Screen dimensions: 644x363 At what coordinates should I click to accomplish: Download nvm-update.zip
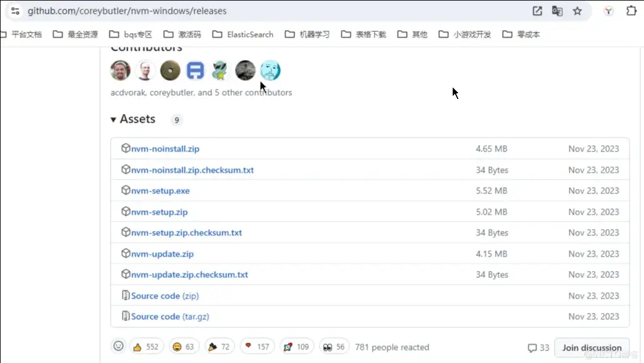pyautogui.click(x=162, y=254)
